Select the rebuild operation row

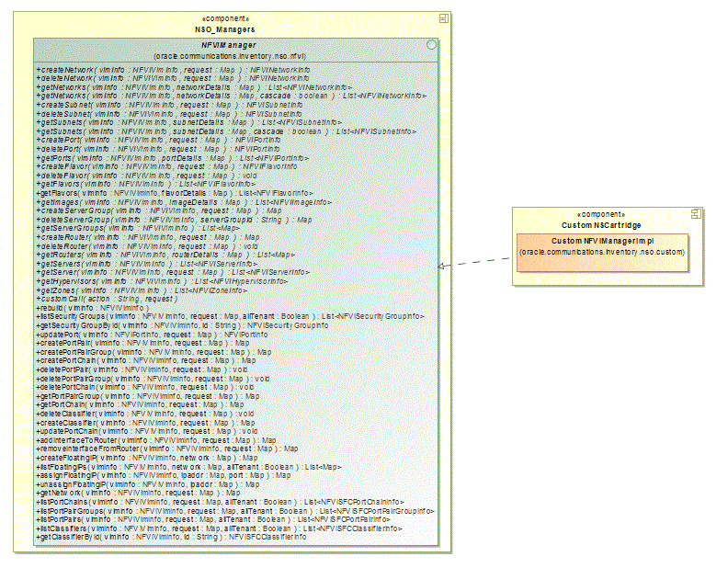(93, 308)
